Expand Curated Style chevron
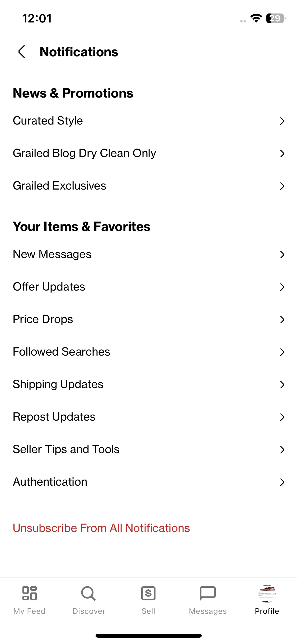297x644 pixels. [x=282, y=121]
